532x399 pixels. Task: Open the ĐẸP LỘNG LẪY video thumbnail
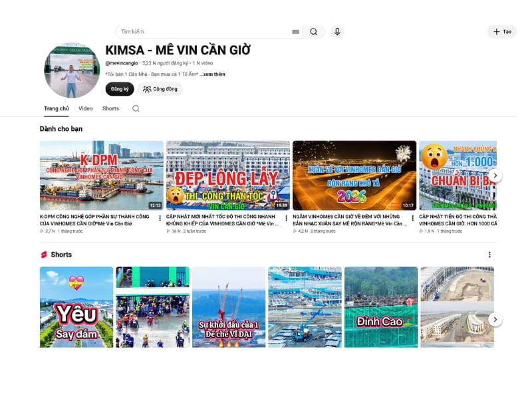click(x=228, y=176)
